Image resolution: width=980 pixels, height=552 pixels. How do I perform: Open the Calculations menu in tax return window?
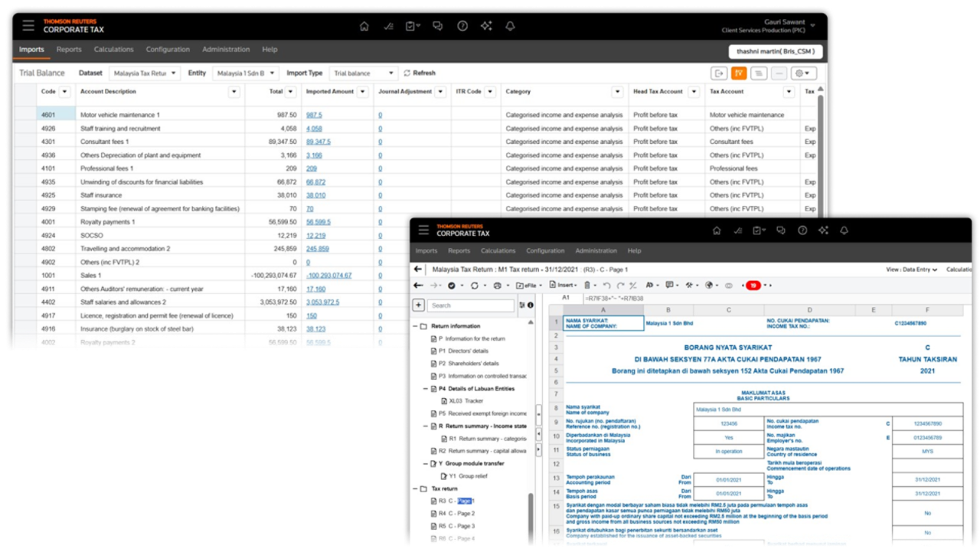(498, 251)
